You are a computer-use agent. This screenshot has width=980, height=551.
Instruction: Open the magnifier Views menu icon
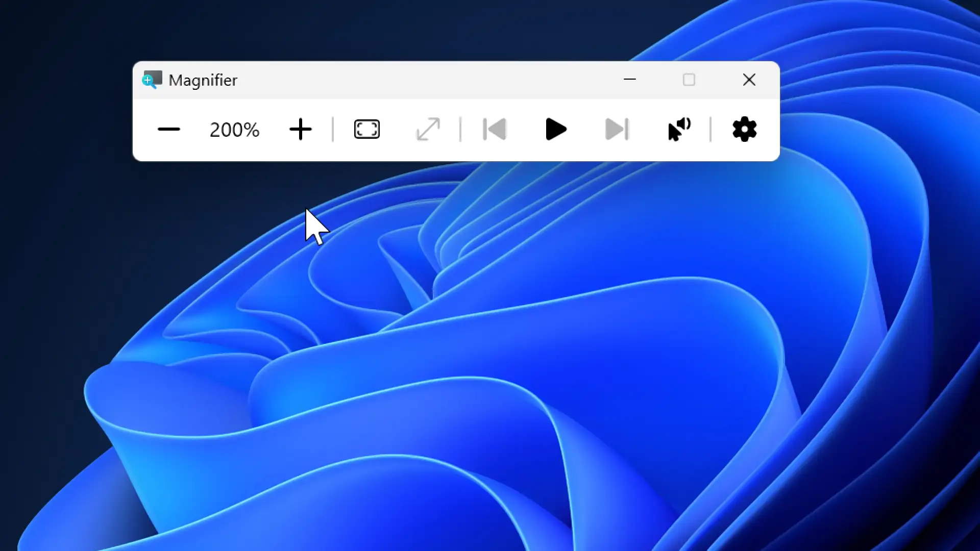tap(366, 130)
